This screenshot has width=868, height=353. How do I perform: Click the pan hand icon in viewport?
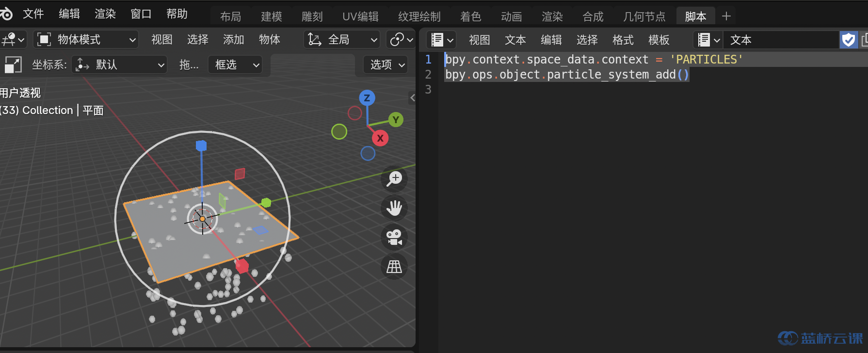394,208
